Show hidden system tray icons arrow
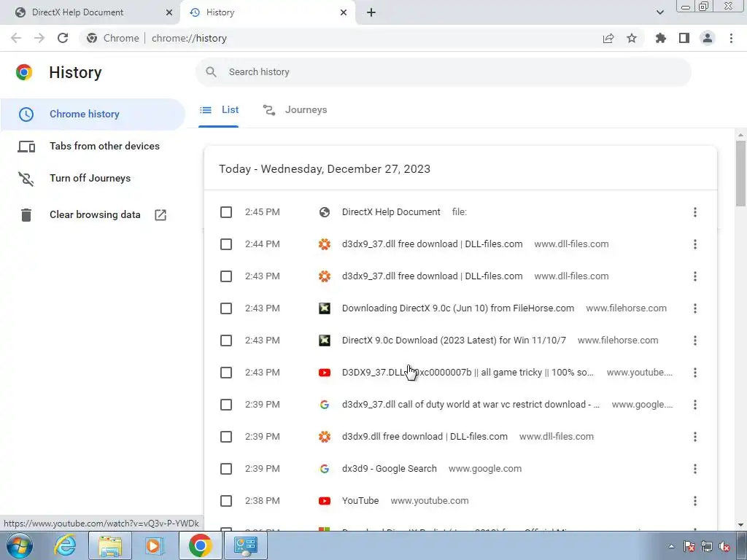 (671, 546)
